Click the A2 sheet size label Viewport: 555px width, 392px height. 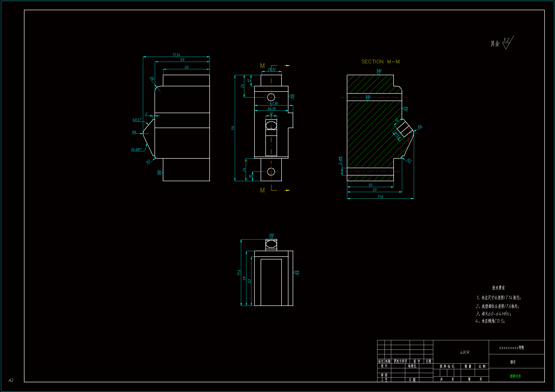[x=11, y=380]
